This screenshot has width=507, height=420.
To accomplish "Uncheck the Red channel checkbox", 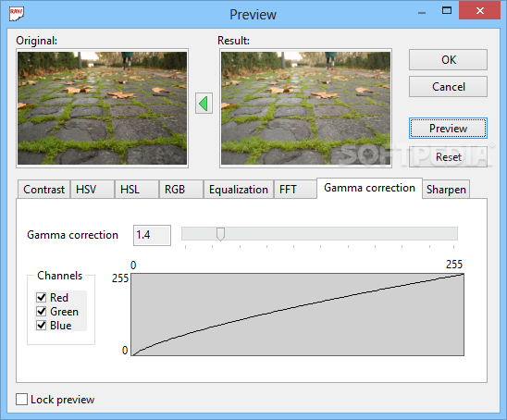I will pos(42,297).
